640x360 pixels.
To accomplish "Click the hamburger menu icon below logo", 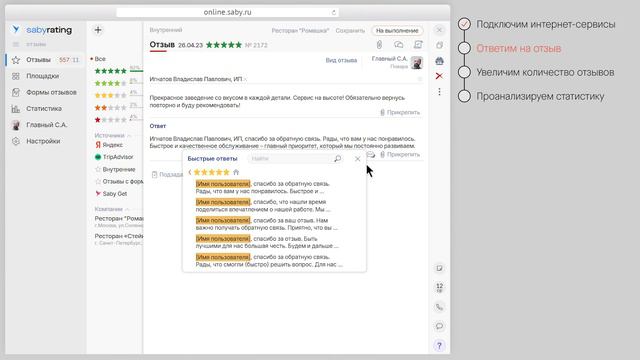I will [x=16, y=44].
